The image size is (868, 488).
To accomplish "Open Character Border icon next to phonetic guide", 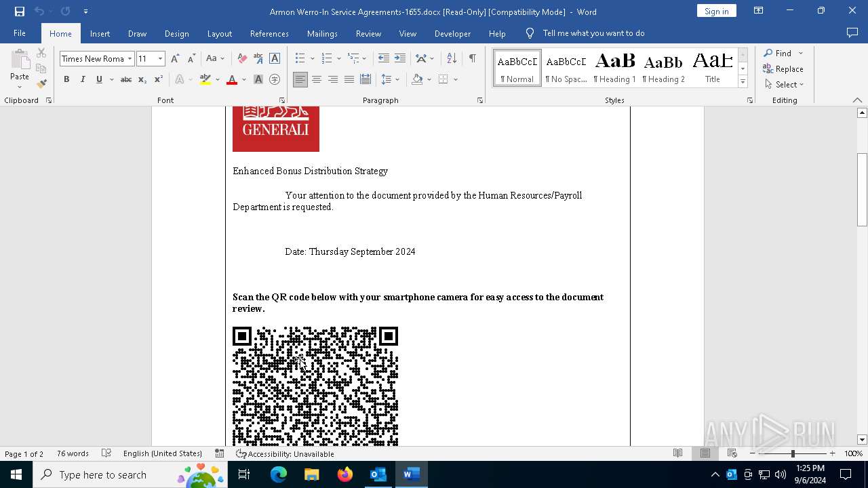I will (x=275, y=59).
